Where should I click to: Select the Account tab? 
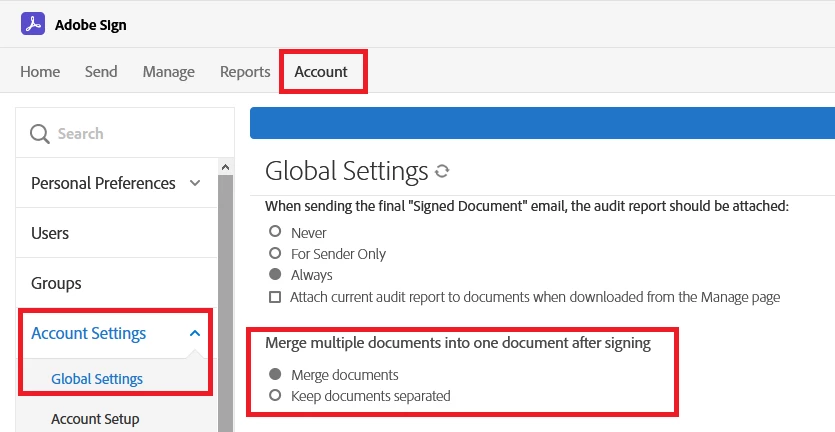tap(321, 71)
